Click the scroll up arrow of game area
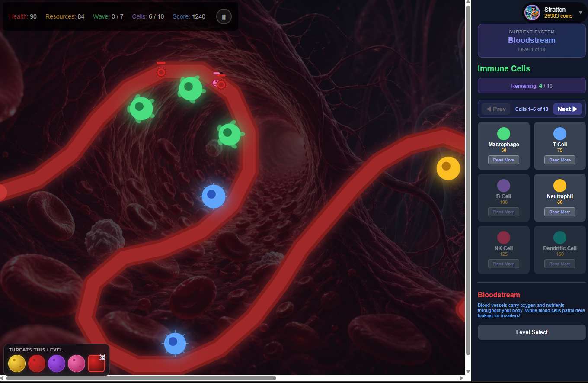Image resolution: width=588 pixels, height=383 pixels. (468, 3)
